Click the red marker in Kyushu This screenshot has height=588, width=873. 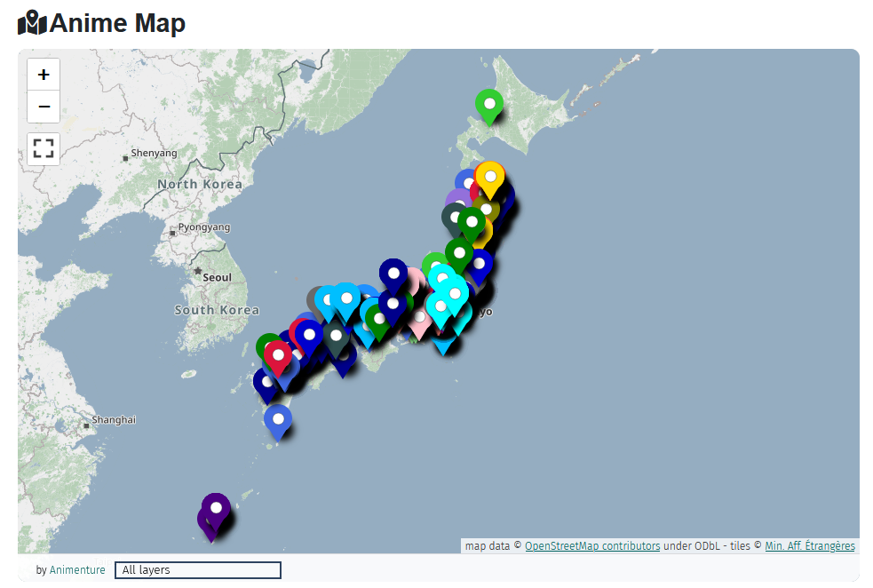point(278,355)
